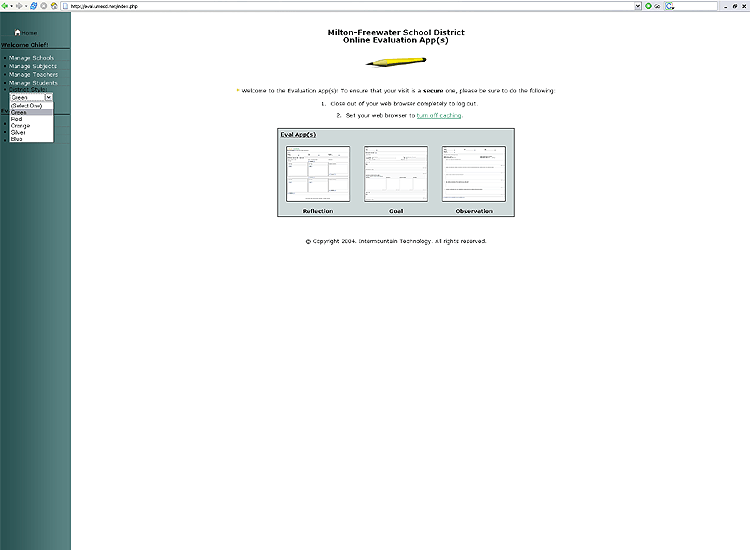Screen dimensions: 750x550
Task: Click the yellow pencil image
Action: (x=396, y=62)
